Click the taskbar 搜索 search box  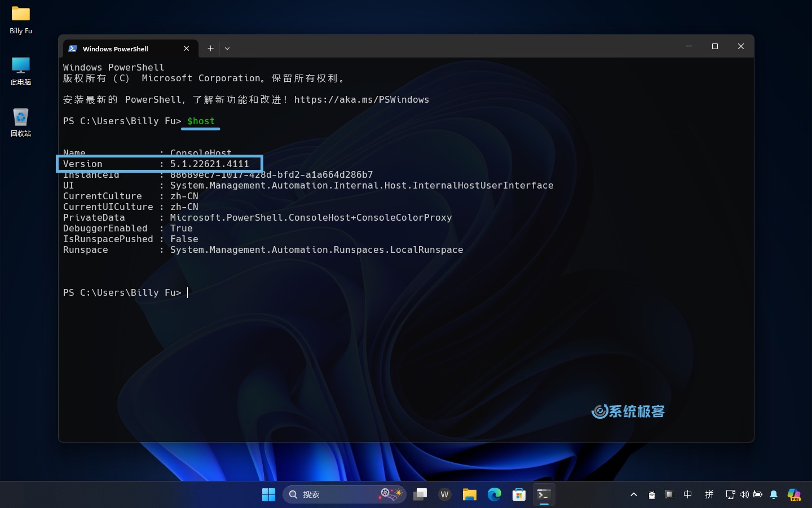tap(344, 495)
